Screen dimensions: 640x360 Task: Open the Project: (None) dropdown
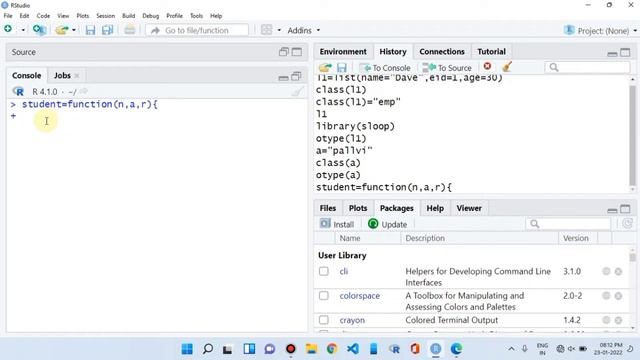pos(600,31)
